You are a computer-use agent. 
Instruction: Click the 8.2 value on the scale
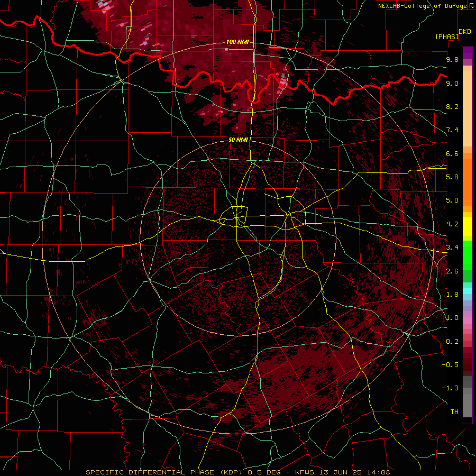coord(452,106)
